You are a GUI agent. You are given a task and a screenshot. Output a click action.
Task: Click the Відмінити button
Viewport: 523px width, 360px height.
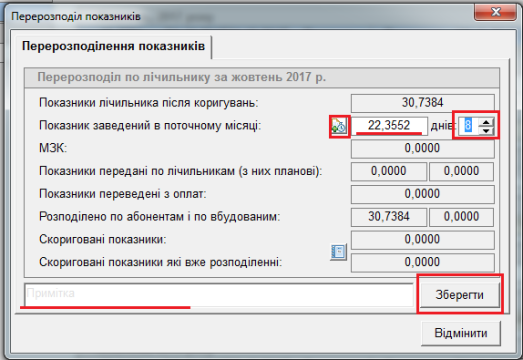pos(461,333)
